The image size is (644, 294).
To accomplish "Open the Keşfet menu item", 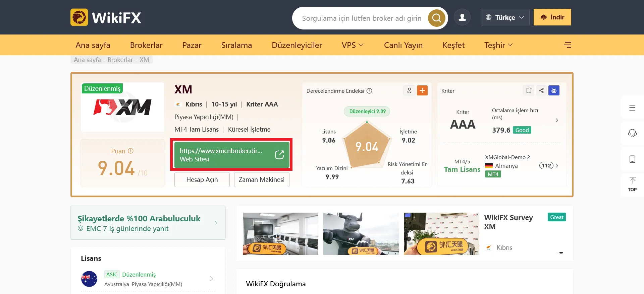I will click(453, 45).
